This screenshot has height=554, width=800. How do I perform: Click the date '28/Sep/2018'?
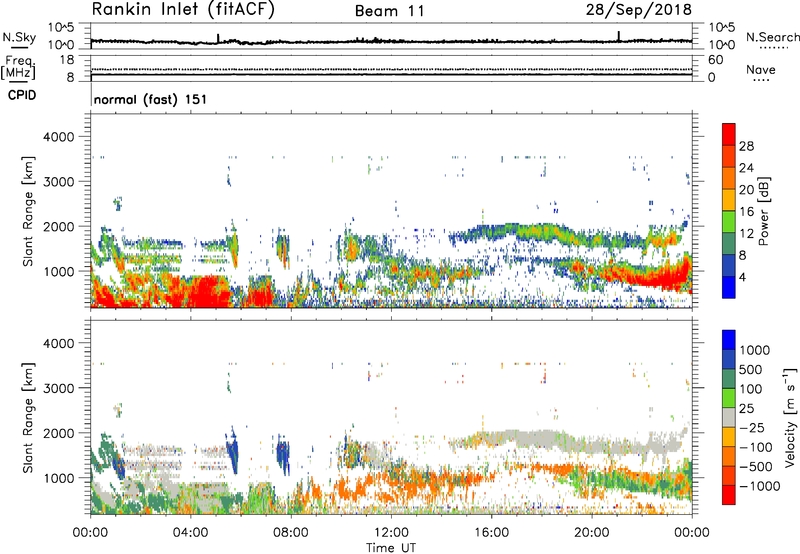pos(639,9)
